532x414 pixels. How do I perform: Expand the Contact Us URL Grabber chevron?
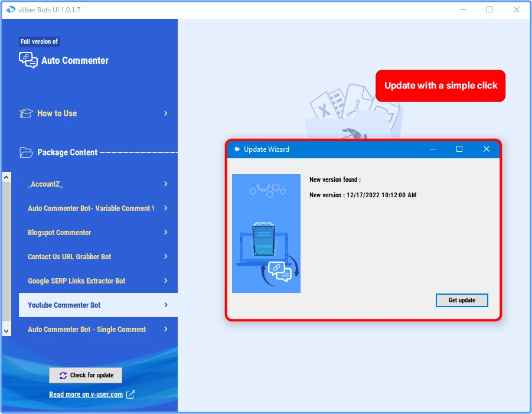(x=165, y=256)
